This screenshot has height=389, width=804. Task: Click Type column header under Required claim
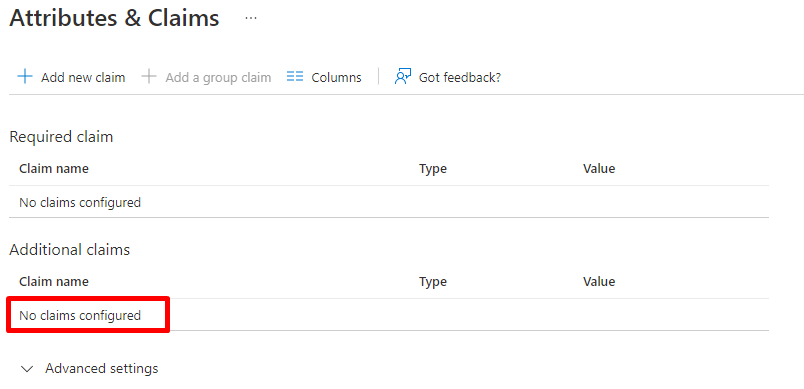pos(433,169)
